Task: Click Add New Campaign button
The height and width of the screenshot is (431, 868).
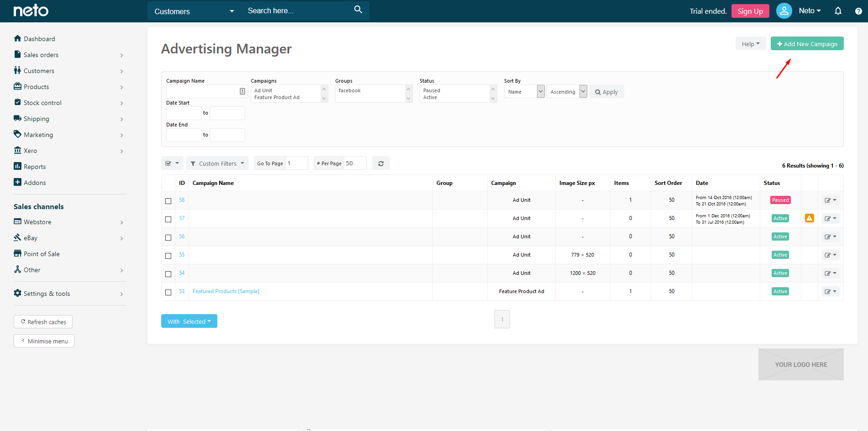Action: [x=807, y=44]
